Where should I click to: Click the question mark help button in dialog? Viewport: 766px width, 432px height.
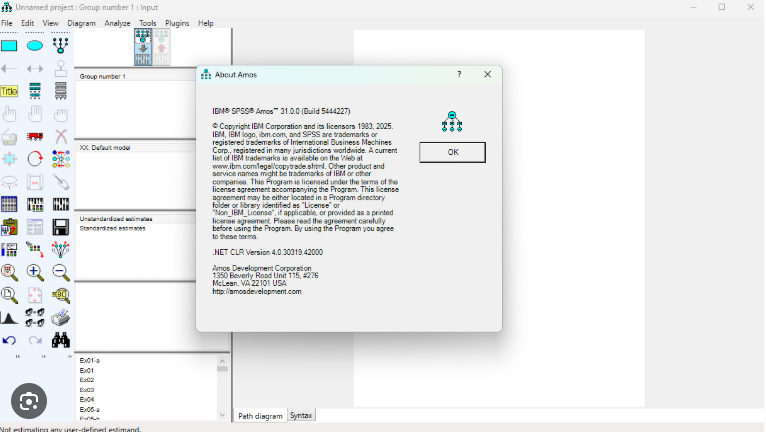(459, 74)
